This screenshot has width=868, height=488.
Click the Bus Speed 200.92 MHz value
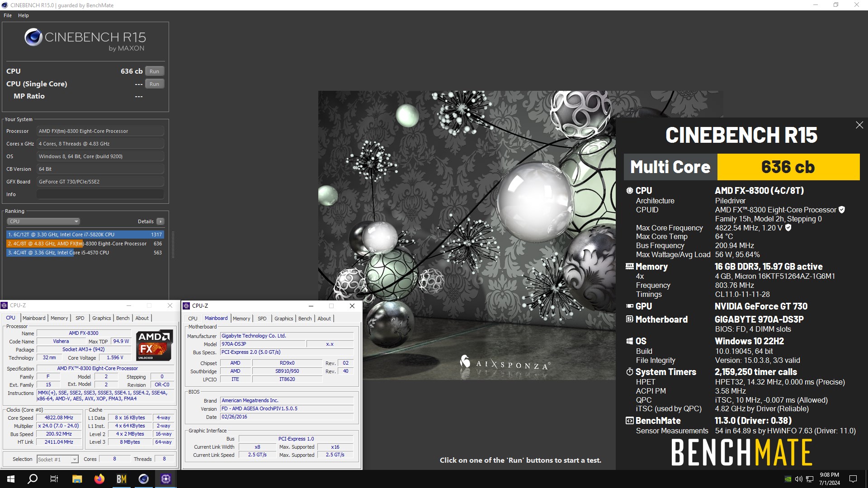59,434
